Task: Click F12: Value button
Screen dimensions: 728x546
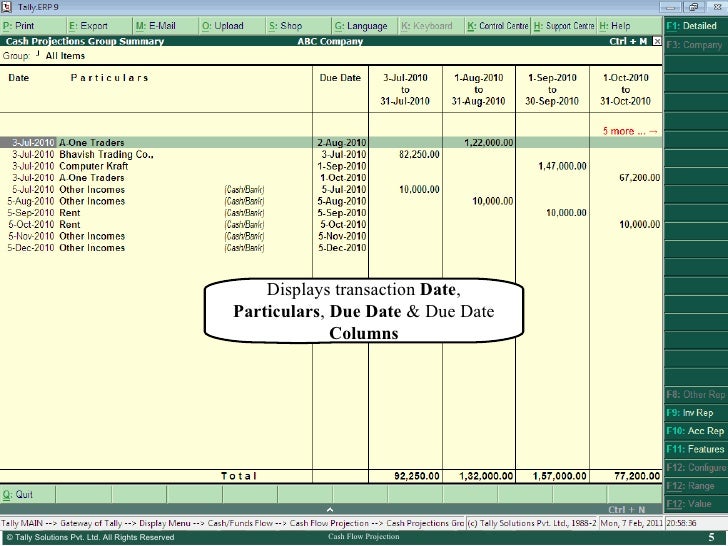Action: [x=696, y=504]
